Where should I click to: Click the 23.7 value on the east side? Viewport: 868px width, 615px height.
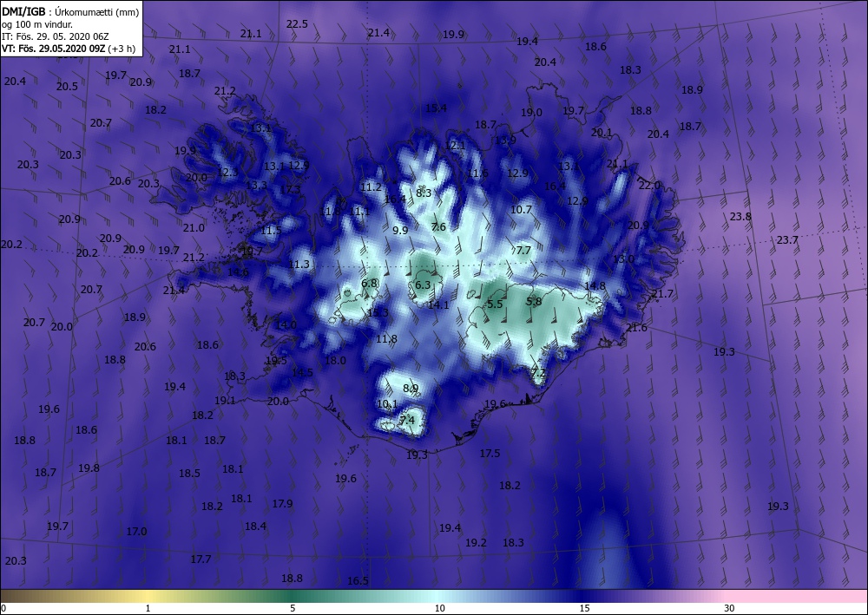(787, 239)
